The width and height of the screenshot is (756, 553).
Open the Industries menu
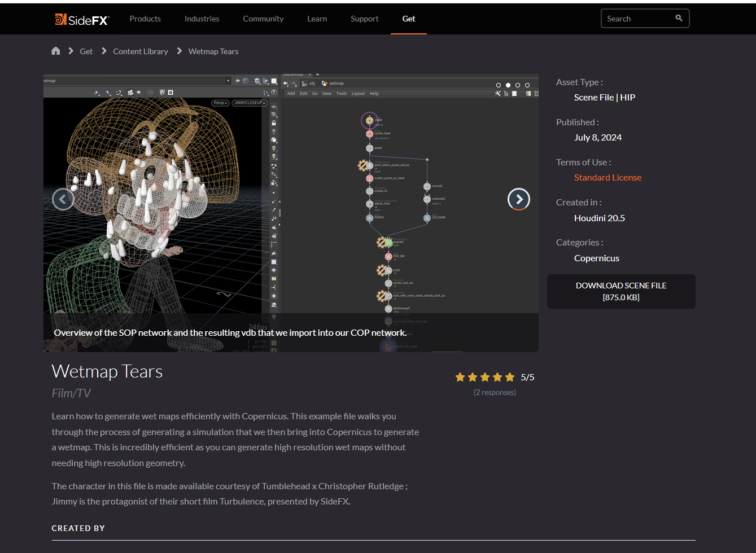tap(202, 19)
